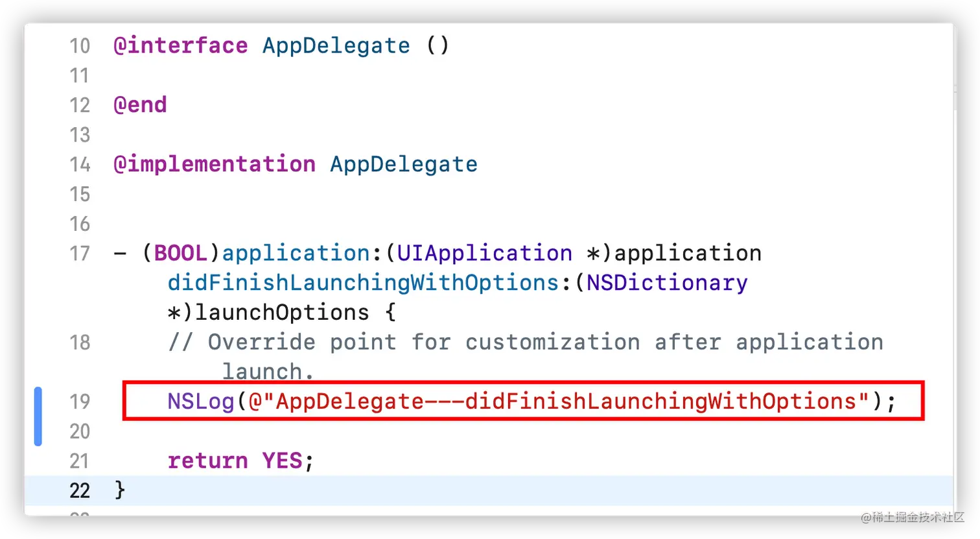This screenshot has width=980, height=539.
Task: Click the UIApplication class name
Action: 484,253
